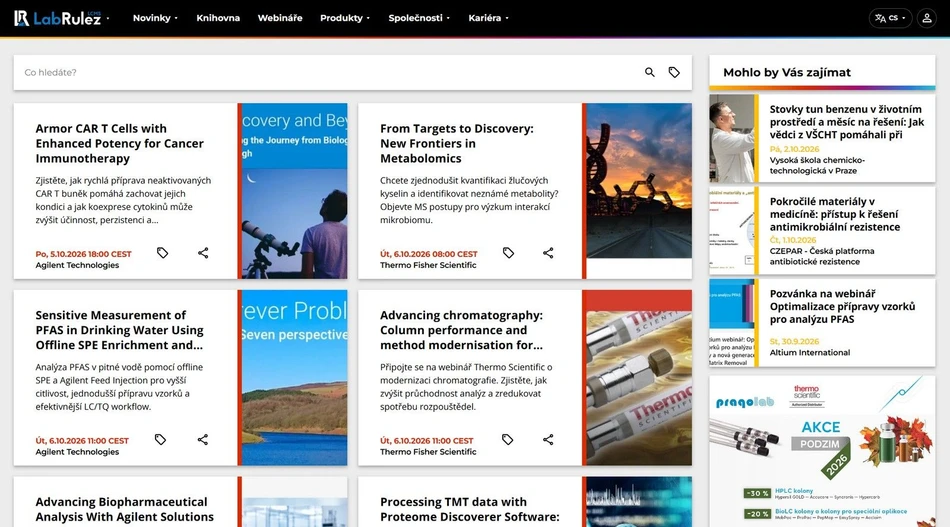Screen dimensions: 950x527
Task: Click thumbnail of PFAS webinar invitation
Action: pos(732,322)
